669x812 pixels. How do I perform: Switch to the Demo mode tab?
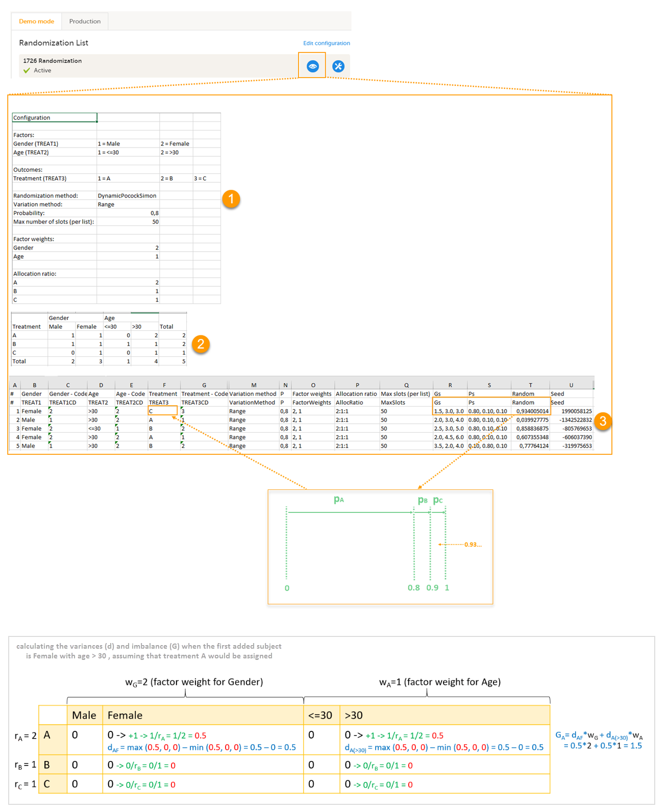[x=36, y=21]
